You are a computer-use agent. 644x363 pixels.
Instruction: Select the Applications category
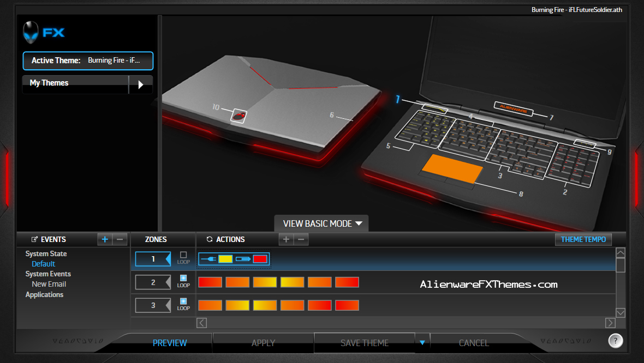click(x=44, y=294)
